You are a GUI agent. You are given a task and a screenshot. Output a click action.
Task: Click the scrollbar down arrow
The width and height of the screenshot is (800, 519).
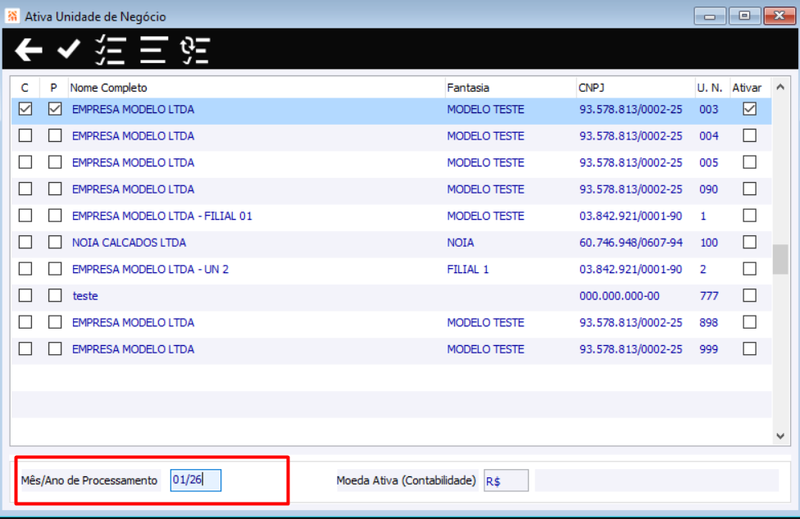(x=781, y=436)
